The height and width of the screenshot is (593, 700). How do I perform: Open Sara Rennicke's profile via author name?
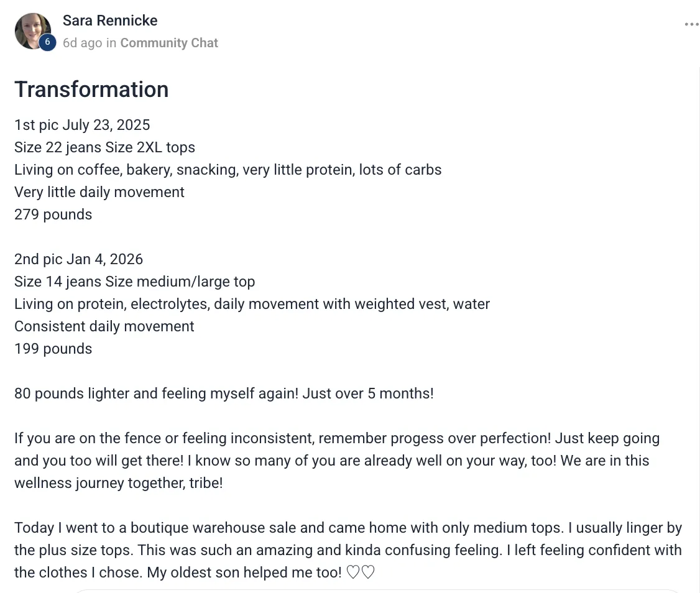point(110,21)
